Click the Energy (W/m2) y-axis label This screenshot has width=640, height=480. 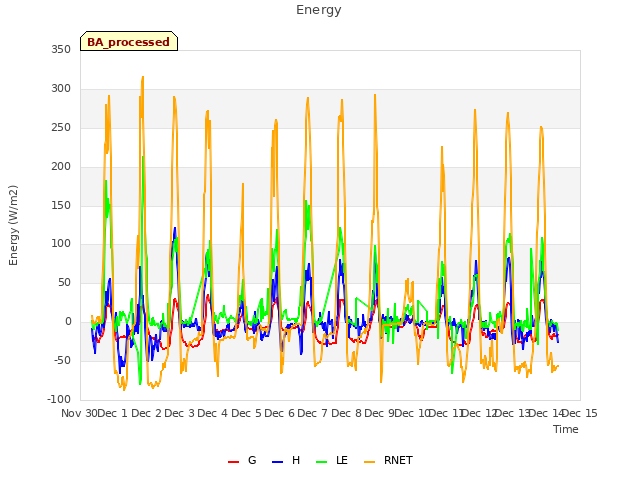click(13, 225)
